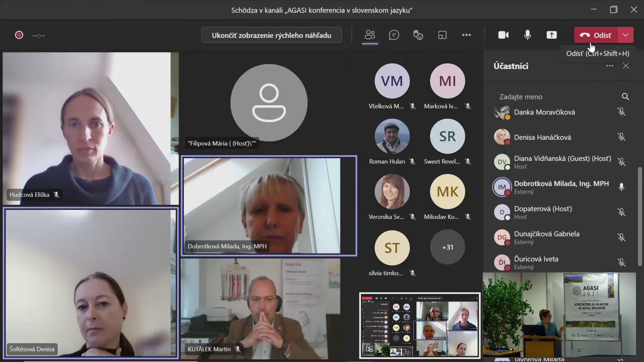Click Ukončiť zobrazenie rýchleho náhľadu button
The height and width of the screenshot is (362, 644).
point(271,35)
